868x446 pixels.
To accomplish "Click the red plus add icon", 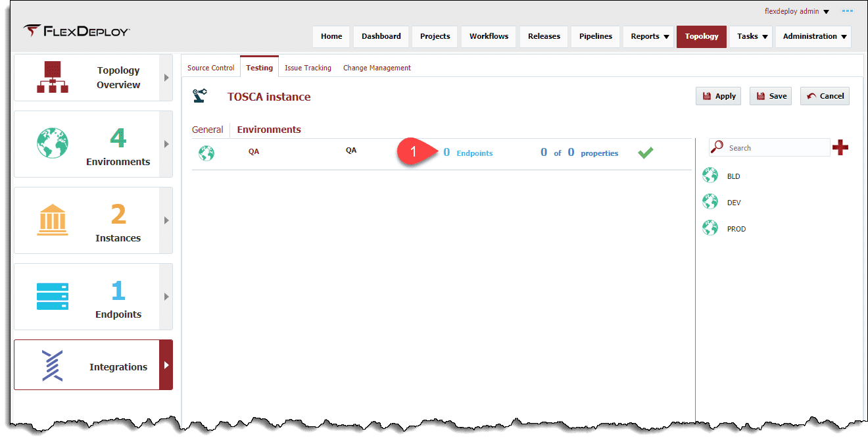I will [x=840, y=147].
